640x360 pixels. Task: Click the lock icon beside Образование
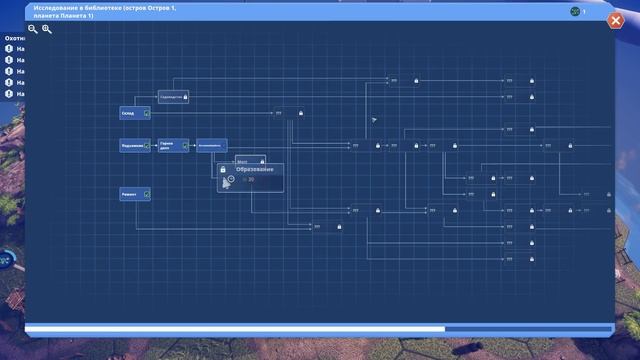click(223, 169)
